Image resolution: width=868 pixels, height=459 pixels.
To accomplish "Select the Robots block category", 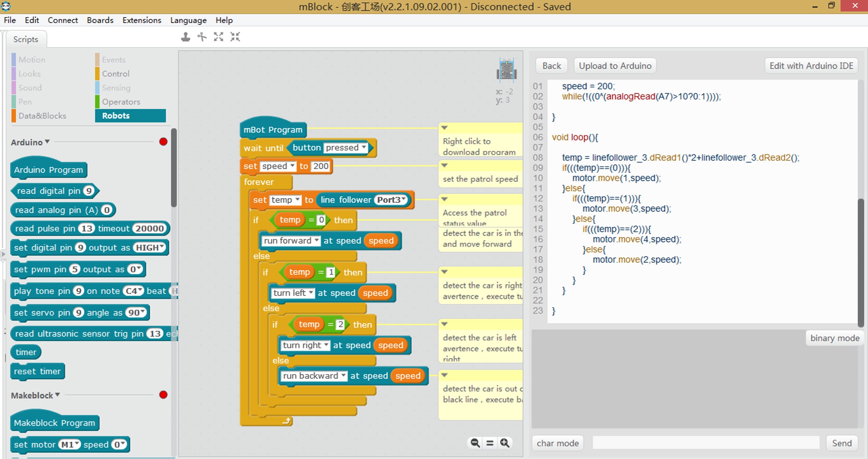I will coord(131,116).
